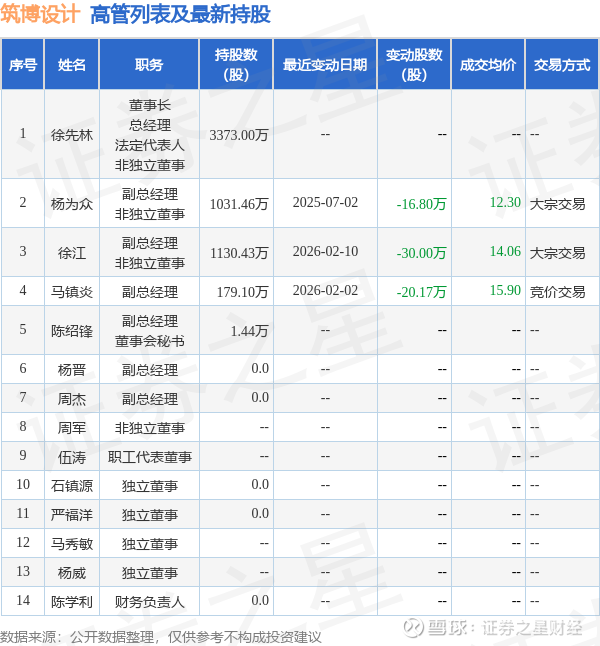The width and height of the screenshot is (600, 646).
Task: Click the 交易方式 column header
Action: (562, 65)
